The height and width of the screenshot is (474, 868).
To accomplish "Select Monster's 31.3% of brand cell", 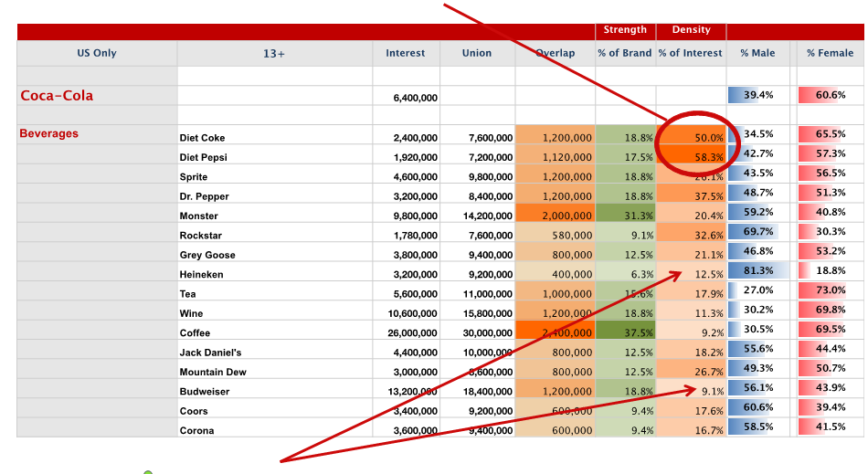I will point(626,213).
